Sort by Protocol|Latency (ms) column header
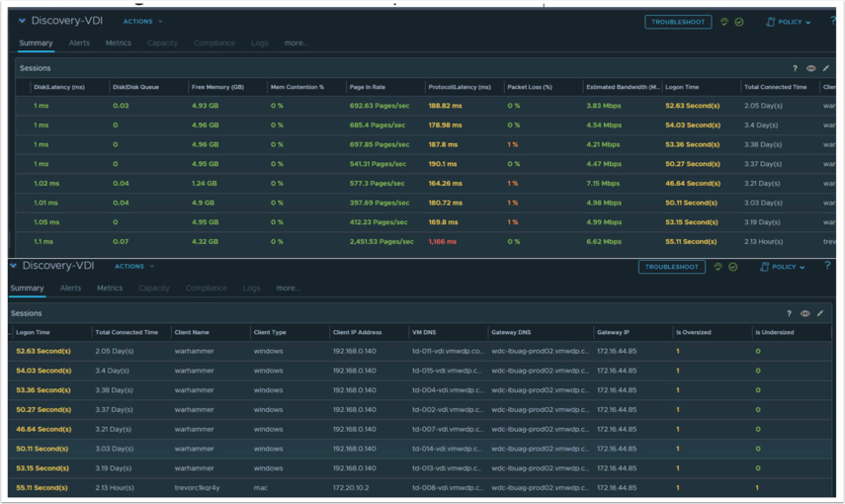This screenshot has height=504, width=845. click(x=460, y=87)
